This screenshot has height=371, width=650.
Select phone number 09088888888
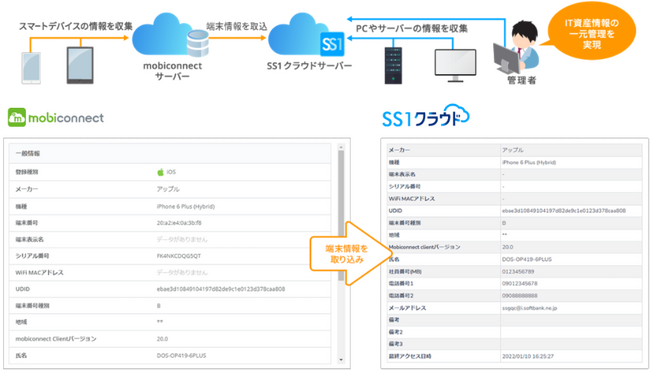click(519, 296)
